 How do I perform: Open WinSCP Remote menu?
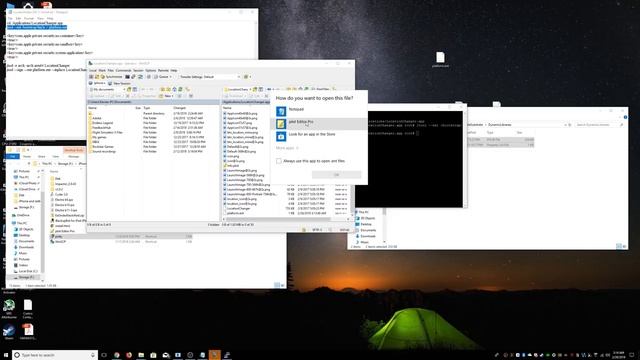point(163,70)
